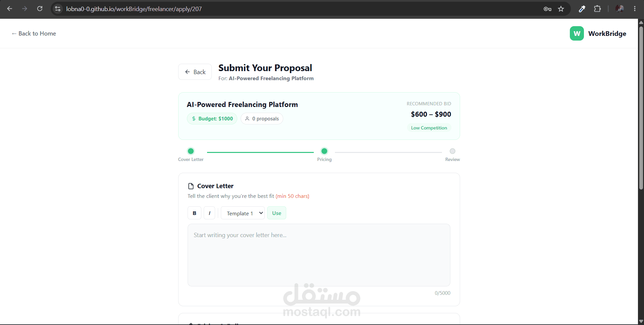Open the eyedropper extension icon
Image resolution: width=644 pixels, height=325 pixels.
[x=582, y=9]
